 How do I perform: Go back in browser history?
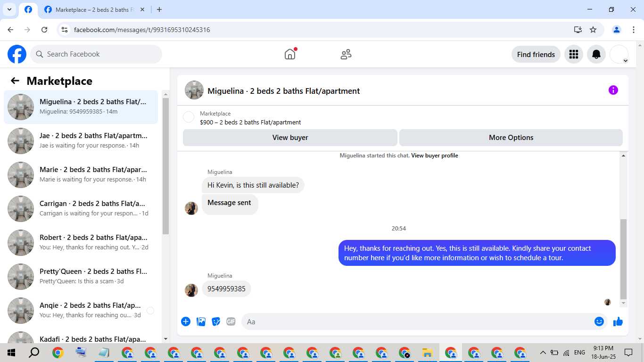(x=11, y=30)
